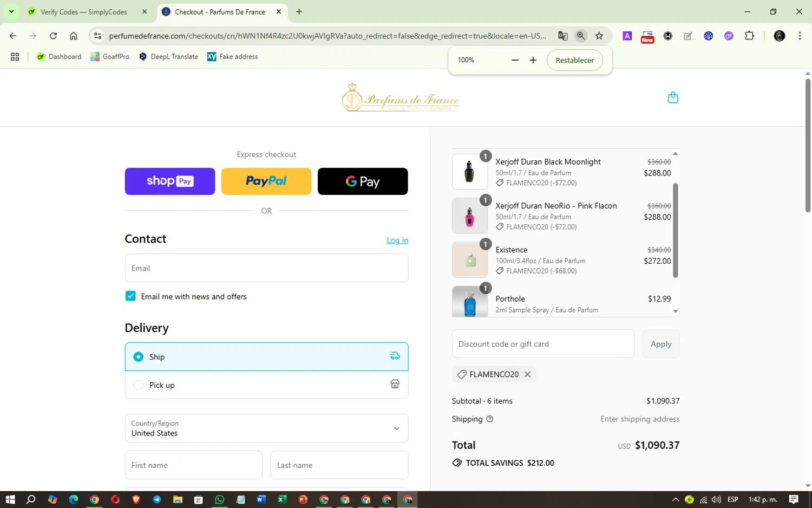Viewport: 812px width, 508px height.
Task: Click the main page vertical scrollbar
Action: (808, 145)
